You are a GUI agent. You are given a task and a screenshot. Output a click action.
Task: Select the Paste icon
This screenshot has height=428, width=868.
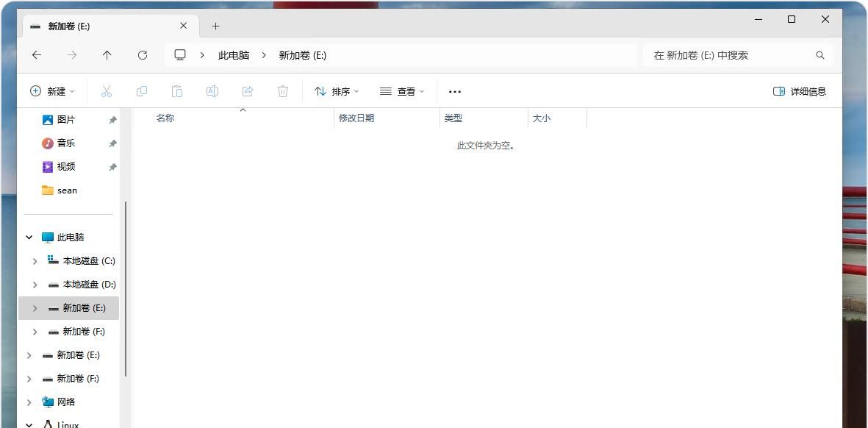point(176,90)
